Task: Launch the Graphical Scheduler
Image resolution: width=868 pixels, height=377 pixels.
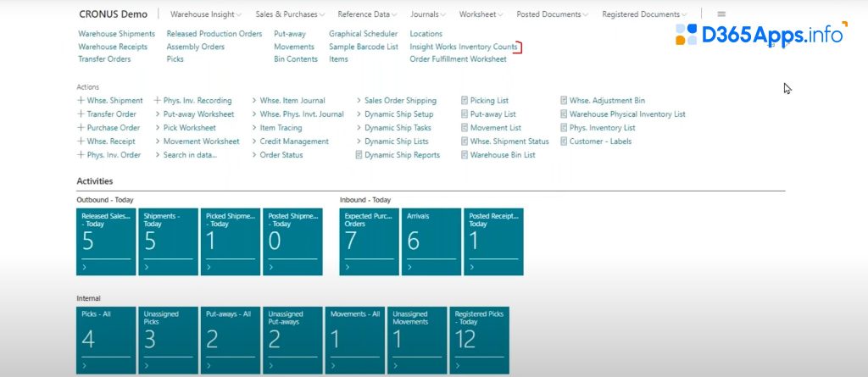Action: tap(363, 34)
